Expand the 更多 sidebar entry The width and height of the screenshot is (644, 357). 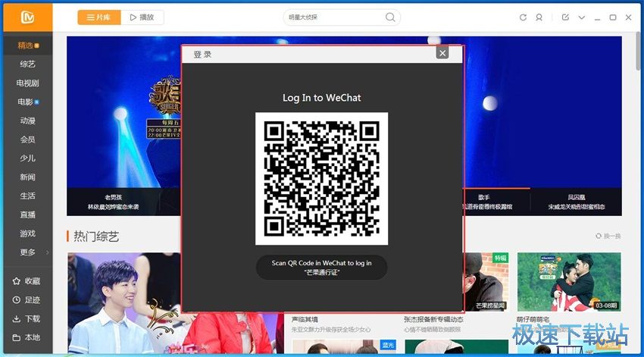click(x=28, y=252)
